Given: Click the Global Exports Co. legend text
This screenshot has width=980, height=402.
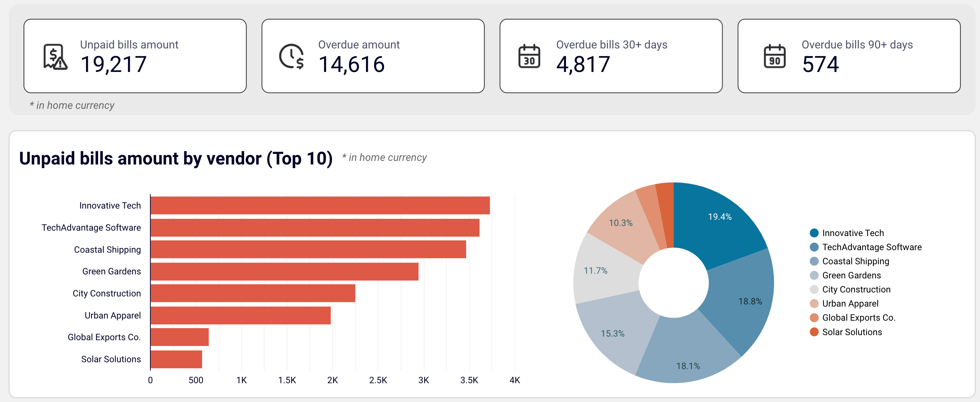Looking at the screenshot, I should (x=858, y=317).
